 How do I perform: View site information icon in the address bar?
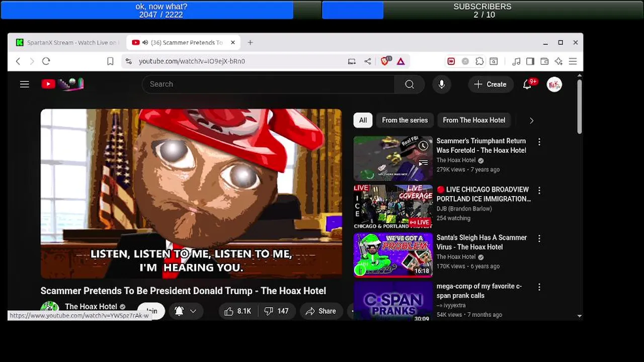[x=128, y=61]
